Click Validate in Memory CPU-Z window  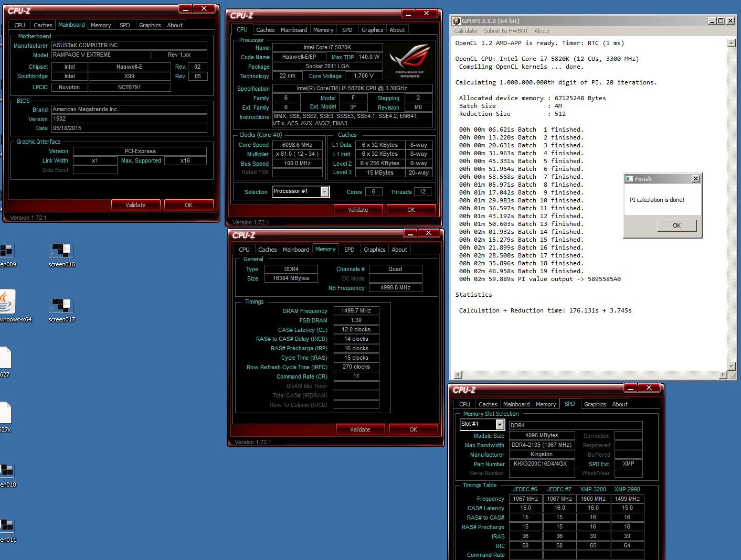coord(360,429)
